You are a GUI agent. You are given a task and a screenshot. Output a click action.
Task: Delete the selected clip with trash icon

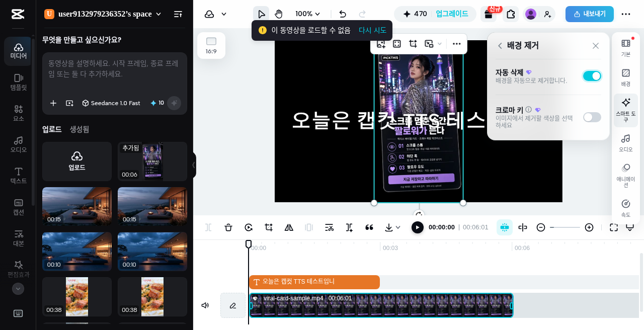(228, 227)
